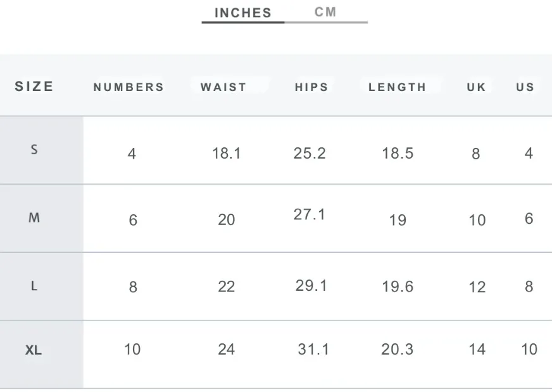The width and height of the screenshot is (552, 392).
Task: Click the HIPS column header
Action: click(311, 87)
